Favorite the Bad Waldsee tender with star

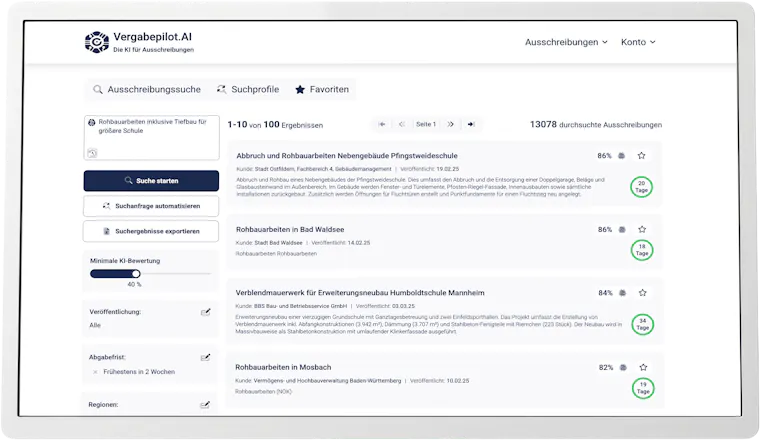642,229
